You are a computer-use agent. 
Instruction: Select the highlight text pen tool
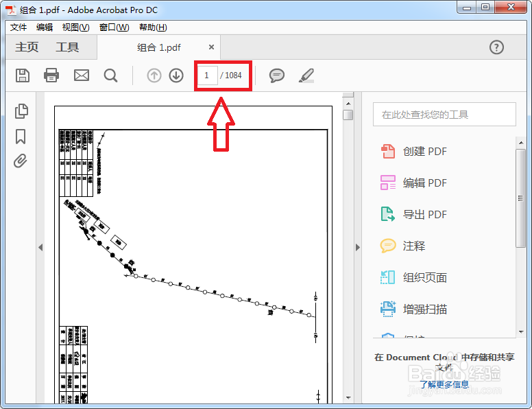306,75
